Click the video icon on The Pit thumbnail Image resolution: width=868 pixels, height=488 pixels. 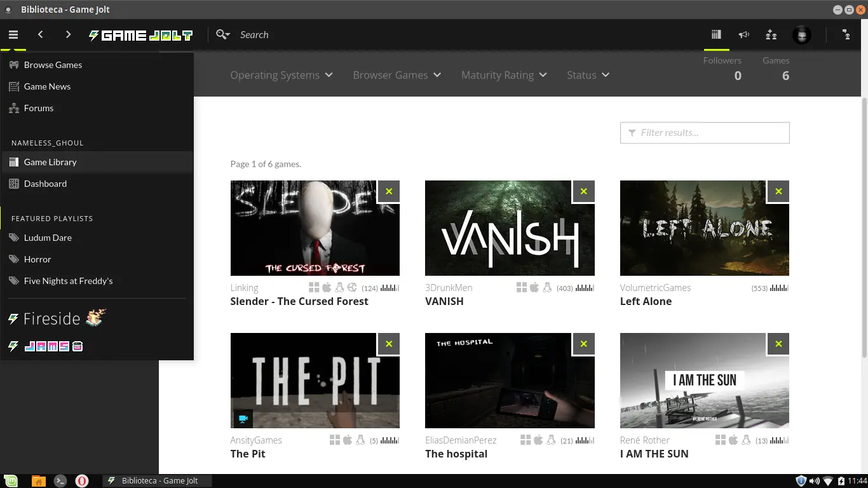pyautogui.click(x=242, y=419)
